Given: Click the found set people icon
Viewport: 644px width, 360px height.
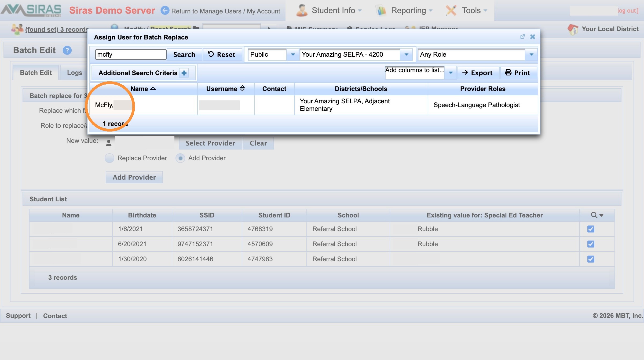Looking at the screenshot, I should point(17,29).
